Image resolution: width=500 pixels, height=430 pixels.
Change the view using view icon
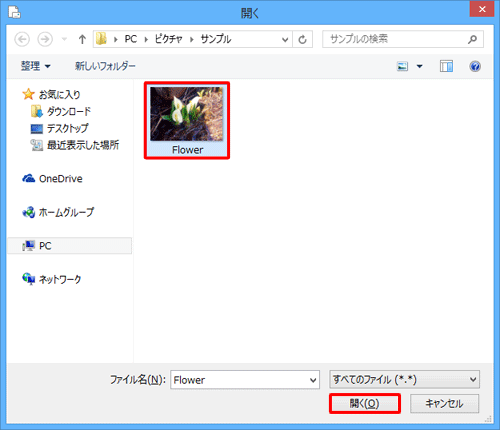click(x=402, y=66)
